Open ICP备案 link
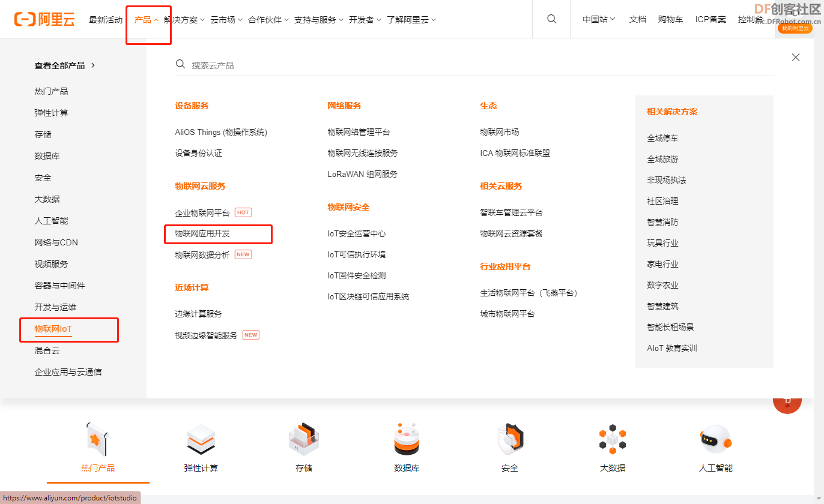Image resolution: width=824 pixels, height=504 pixels. 710,19
